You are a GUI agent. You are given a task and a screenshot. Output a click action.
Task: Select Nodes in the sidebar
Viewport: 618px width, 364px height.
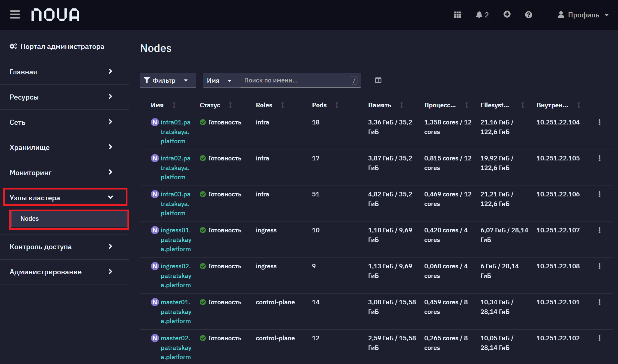pyautogui.click(x=69, y=219)
